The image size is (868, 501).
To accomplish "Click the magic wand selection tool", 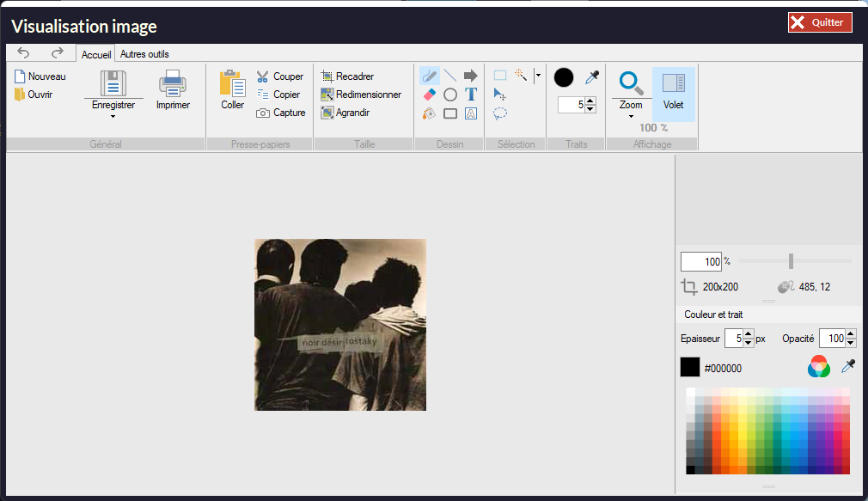I will [521, 76].
